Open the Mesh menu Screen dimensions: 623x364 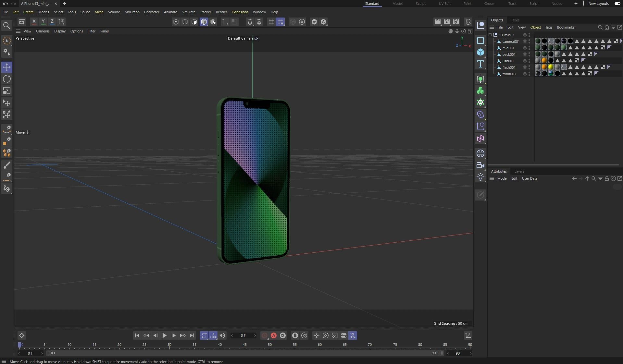(x=99, y=12)
